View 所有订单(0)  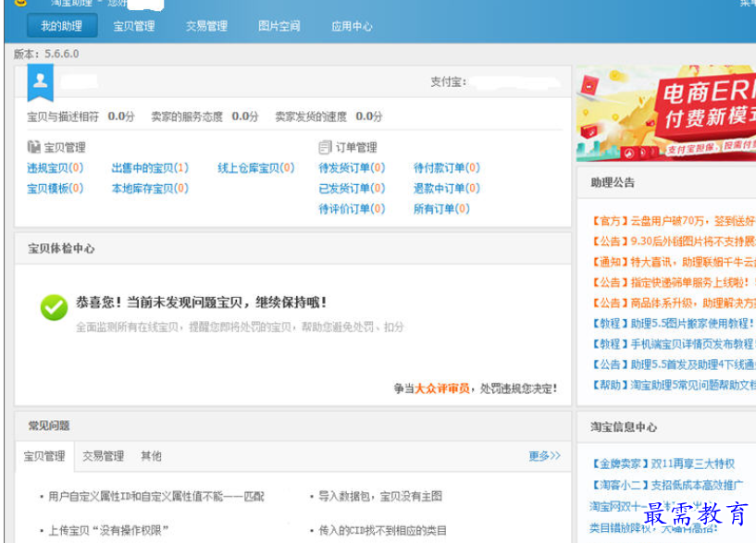click(x=441, y=209)
